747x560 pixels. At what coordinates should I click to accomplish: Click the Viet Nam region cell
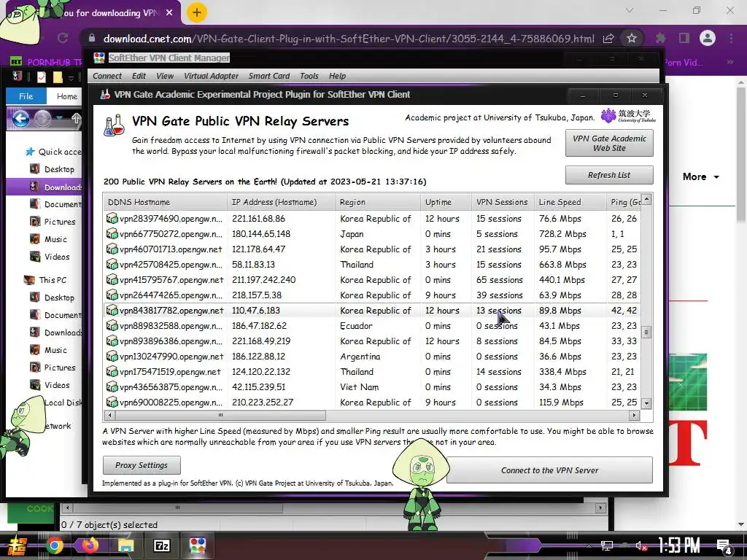coord(359,386)
